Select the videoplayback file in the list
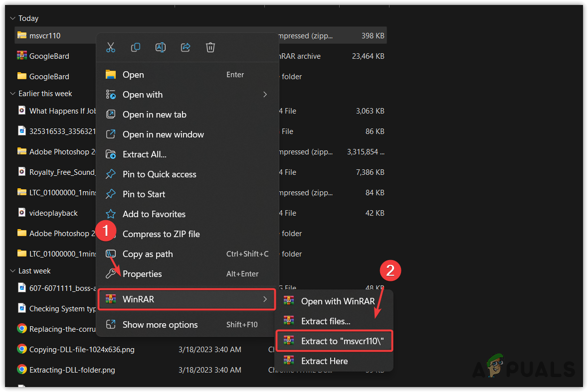Viewport: 588px width, 392px height. pos(54,213)
